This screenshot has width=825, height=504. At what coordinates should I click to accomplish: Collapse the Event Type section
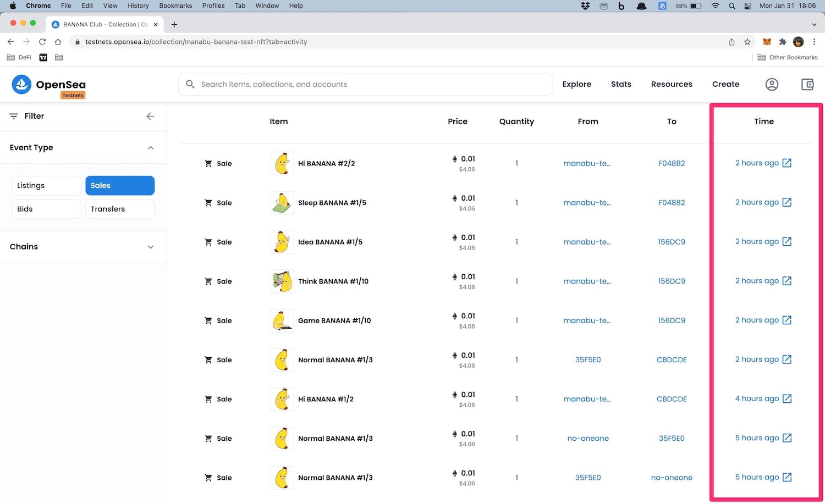151,147
